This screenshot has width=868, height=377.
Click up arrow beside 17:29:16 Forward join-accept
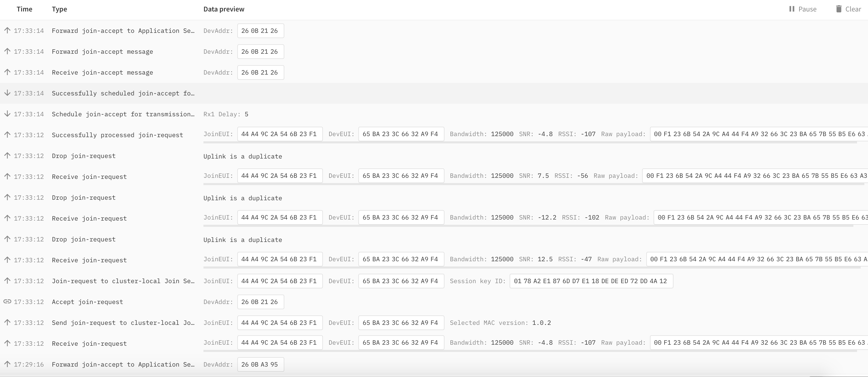pyautogui.click(x=7, y=364)
